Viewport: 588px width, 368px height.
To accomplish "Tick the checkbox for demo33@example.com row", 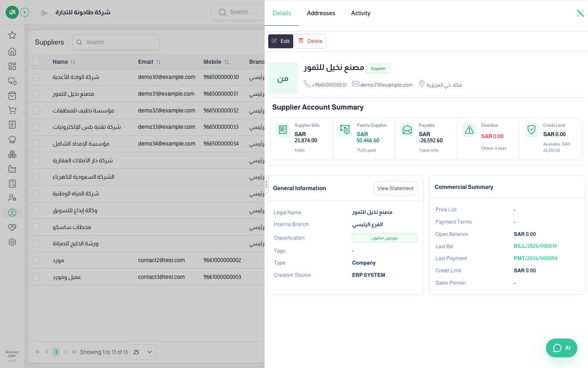I will [36, 127].
